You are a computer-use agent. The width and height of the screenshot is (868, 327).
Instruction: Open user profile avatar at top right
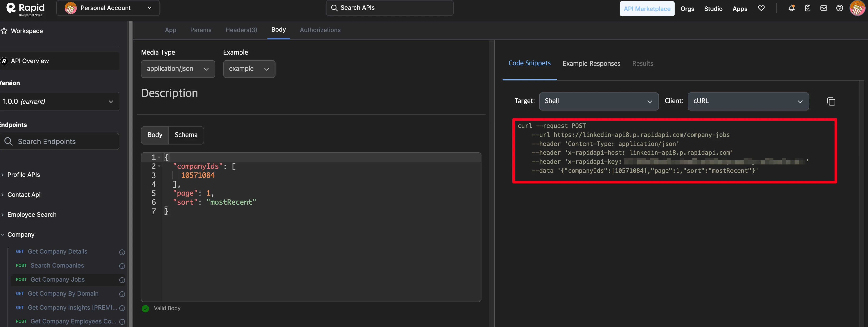[857, 8]
